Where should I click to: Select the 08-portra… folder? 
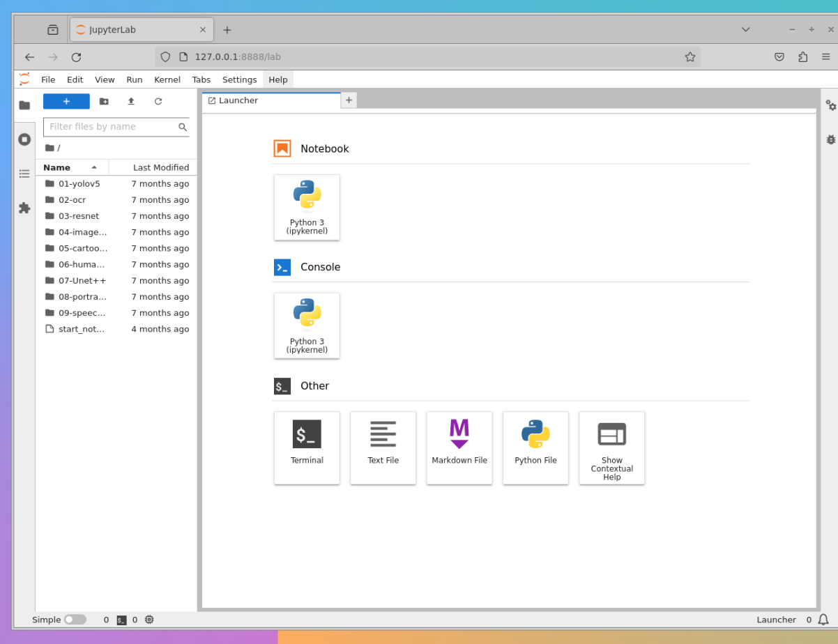click(x=116, y=297)
